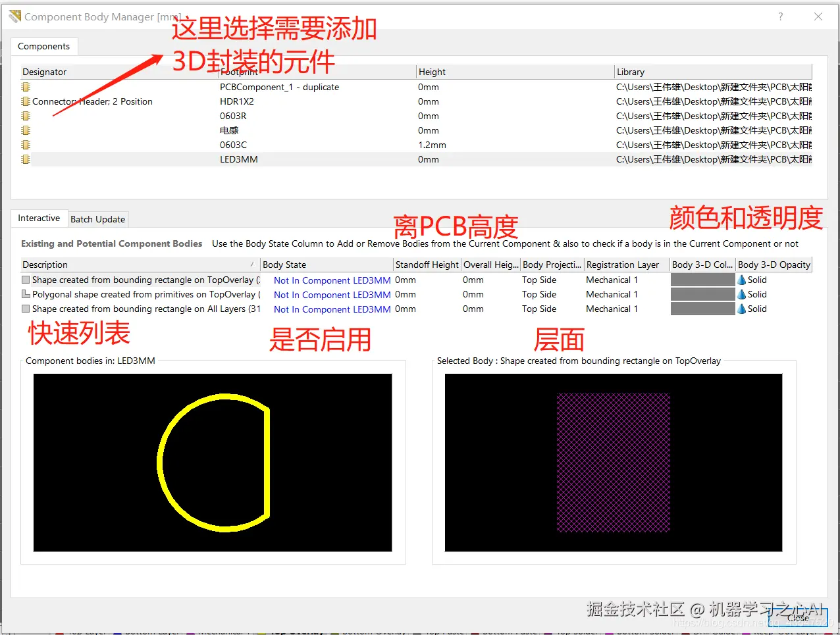Click the Top Side projection of the TopOverlay bounding rectangle row
The height and width of the screenshot is (635, 840).
click(x=539, y=280)
